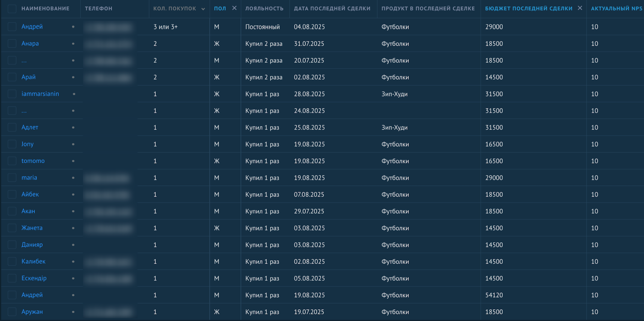The image size is (644, 321).
Task: Click status dot beside Аружан
Action: tap(73, 312)
